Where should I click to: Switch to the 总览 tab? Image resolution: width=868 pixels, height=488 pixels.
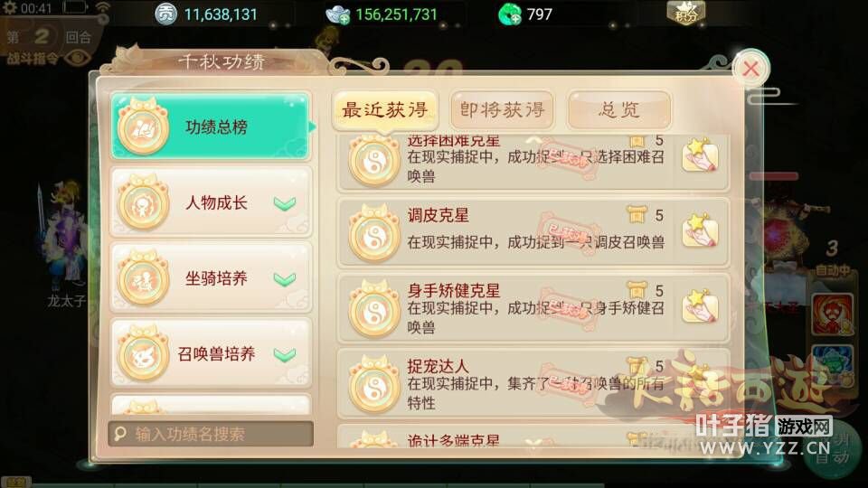619,109
